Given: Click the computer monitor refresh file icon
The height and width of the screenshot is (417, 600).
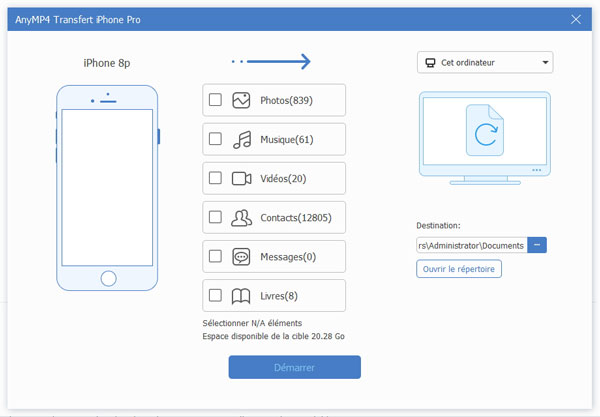Looking at the screenshot, I should 484,134.
